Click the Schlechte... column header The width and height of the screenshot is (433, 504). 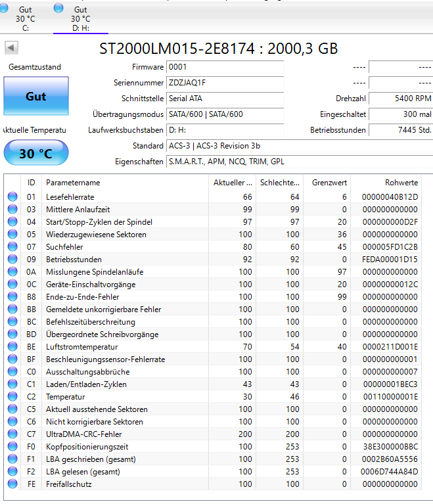pyautogui.click(x=279, y=183)
